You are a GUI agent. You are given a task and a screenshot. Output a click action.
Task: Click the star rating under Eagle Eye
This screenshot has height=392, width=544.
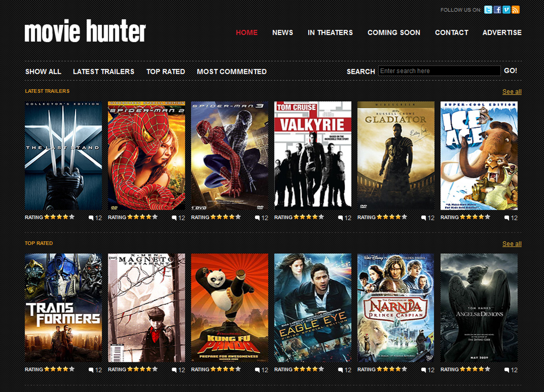tap(309, 369)
